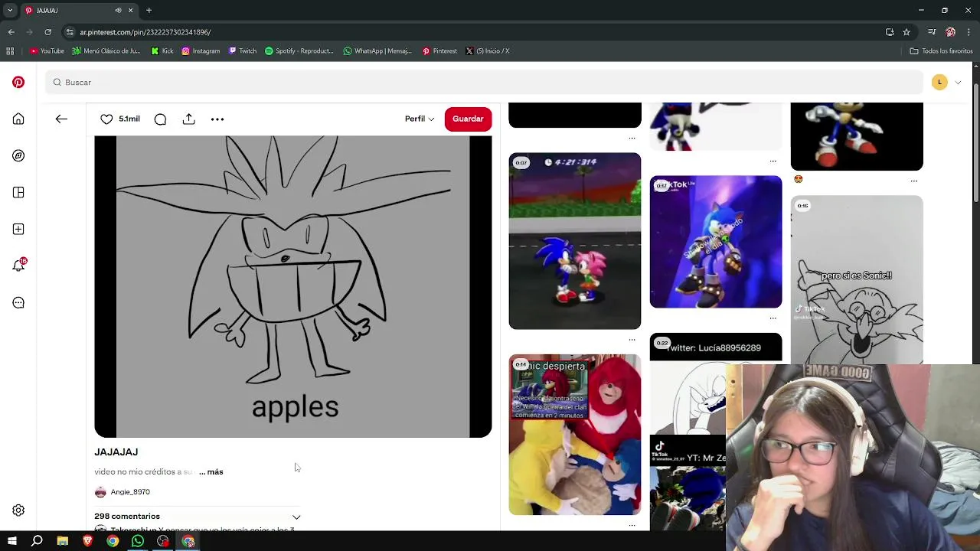Open the Knuckles plush Sonic despierta pin
Image resolution: width=980 pixels, height=551 pixels.
tap(575, 435)
